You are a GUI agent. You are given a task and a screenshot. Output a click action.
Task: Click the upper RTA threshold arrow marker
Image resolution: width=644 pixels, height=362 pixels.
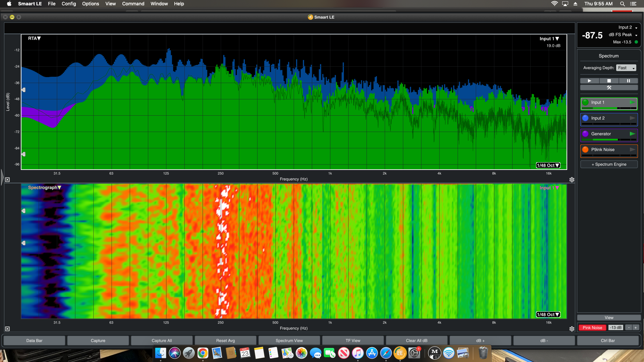point(23,90)
